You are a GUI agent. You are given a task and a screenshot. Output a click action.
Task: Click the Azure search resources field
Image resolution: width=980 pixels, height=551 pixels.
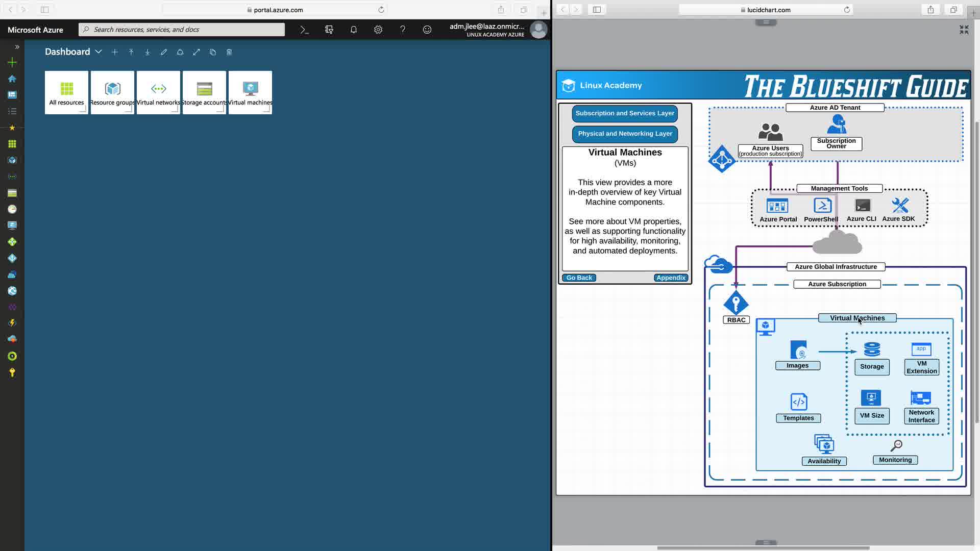[x=182, y=30]
